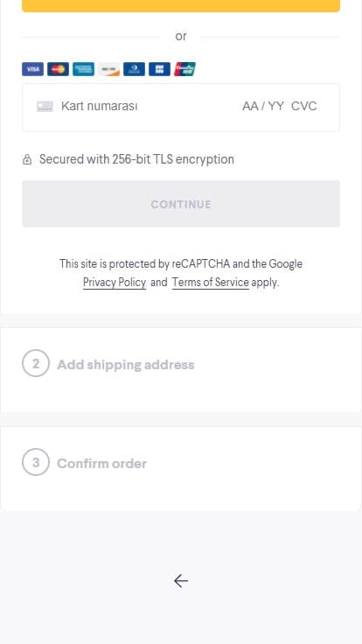
Task: Click the step 2 circle number
Action: (x=36, y=363)
